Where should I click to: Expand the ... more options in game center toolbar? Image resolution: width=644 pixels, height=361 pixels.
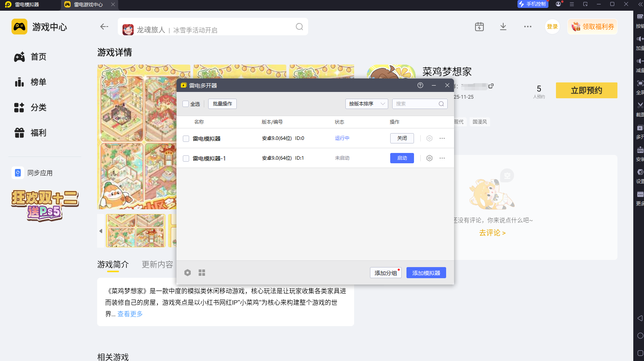[x=527, y=26]
